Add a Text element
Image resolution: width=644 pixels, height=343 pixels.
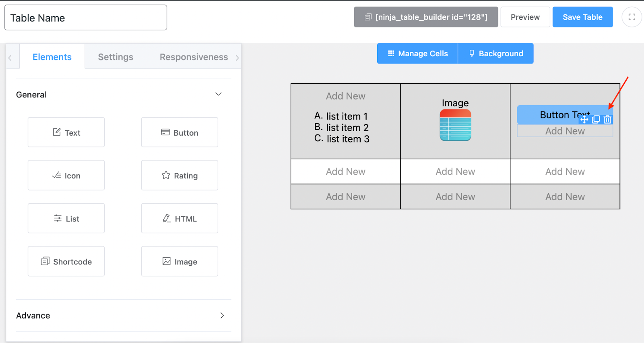(66, 132)
